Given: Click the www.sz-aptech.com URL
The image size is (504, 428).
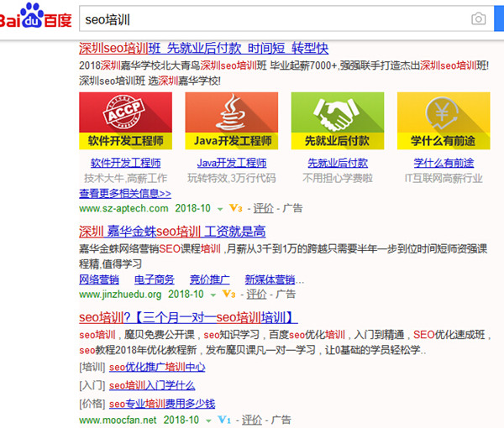Looking at the screenshot, I should pyautogui.click(x=123, y=208).
